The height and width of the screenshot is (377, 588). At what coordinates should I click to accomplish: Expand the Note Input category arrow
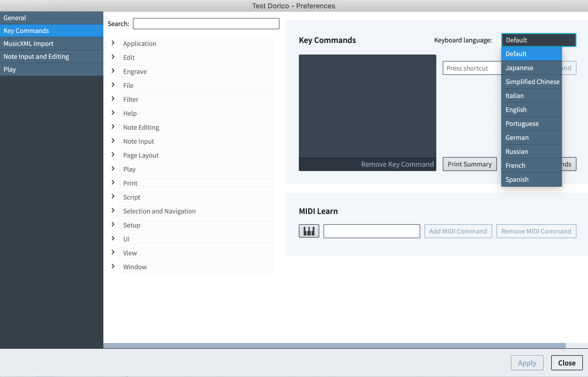click(113, 141)
